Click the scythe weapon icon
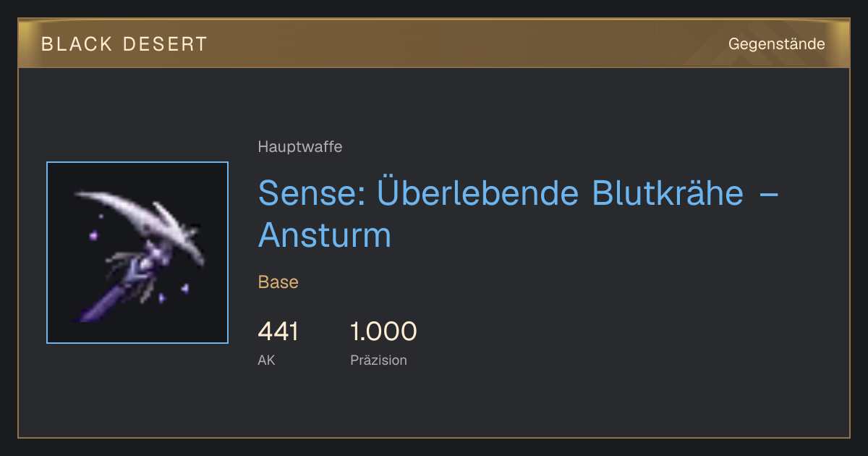This screenshot has width=868, height=456. point(137,253)
